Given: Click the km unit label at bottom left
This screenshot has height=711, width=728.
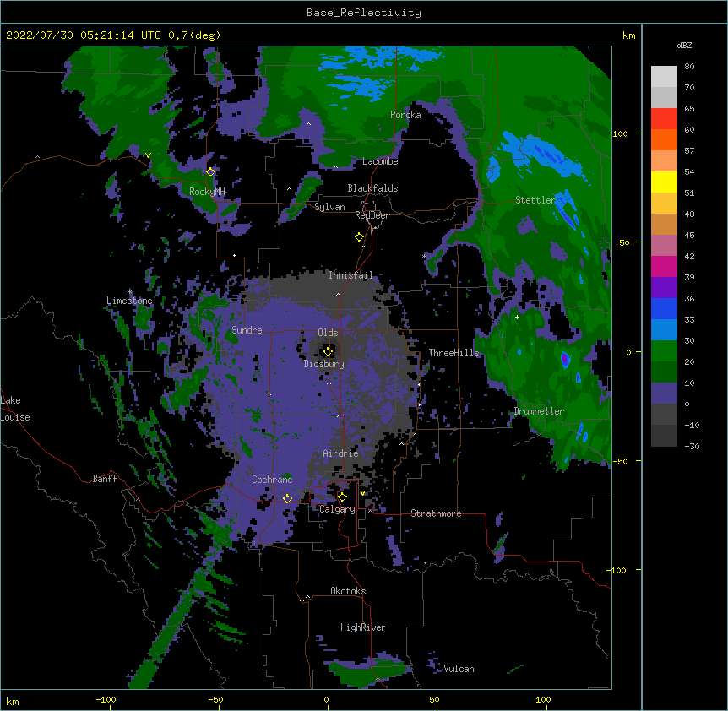Looking at the screenshot, I should (x=12, y=702).
